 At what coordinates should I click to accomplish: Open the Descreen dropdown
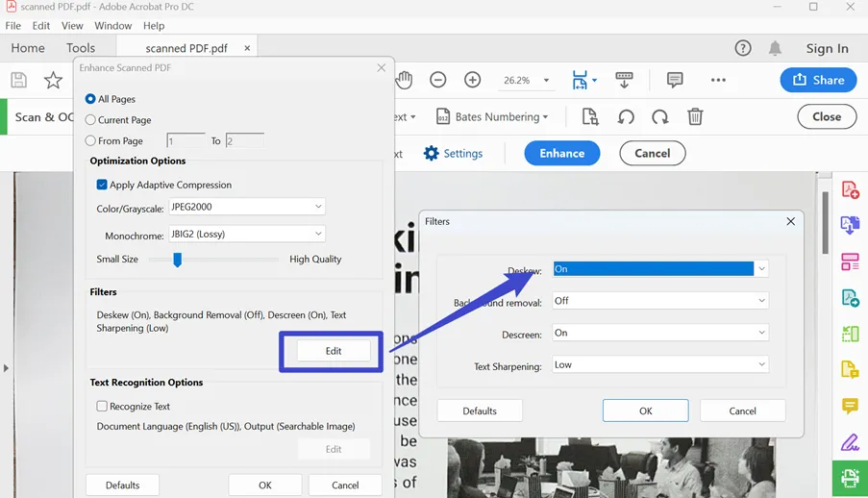(x=660, y=333)
